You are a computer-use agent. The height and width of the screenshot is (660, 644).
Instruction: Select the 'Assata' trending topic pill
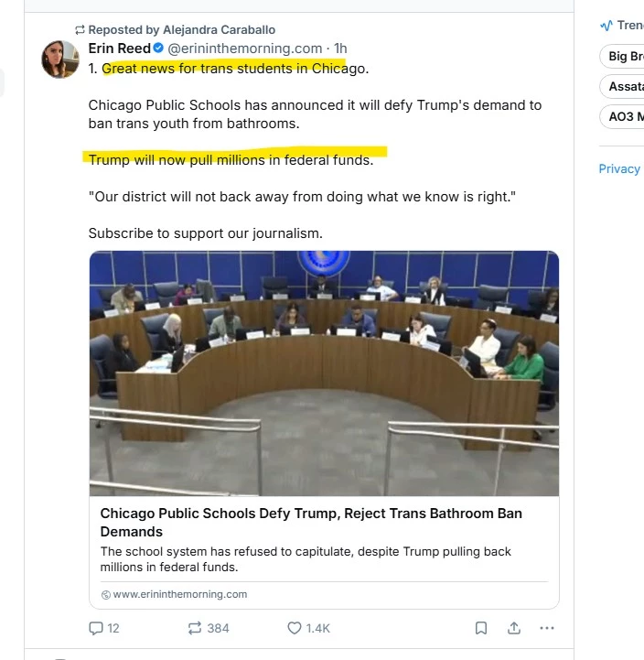coord(626,87)
